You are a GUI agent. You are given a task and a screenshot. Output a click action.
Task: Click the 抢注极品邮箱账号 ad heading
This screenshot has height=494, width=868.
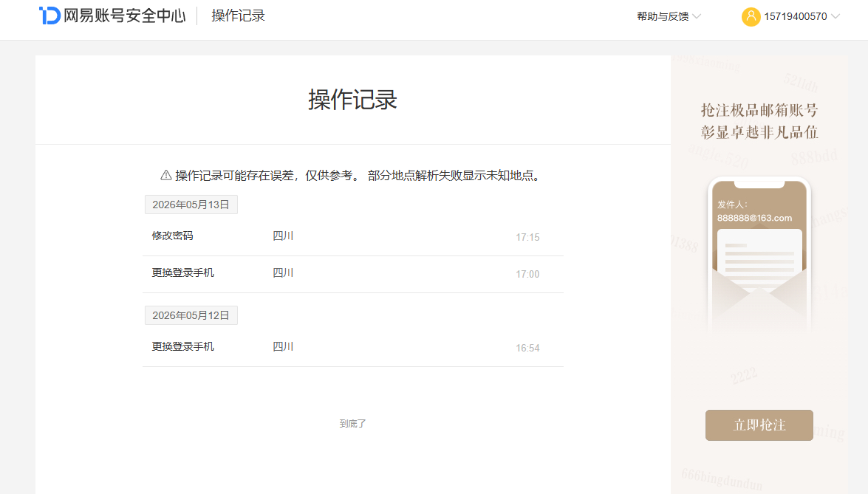pos(759,110)
